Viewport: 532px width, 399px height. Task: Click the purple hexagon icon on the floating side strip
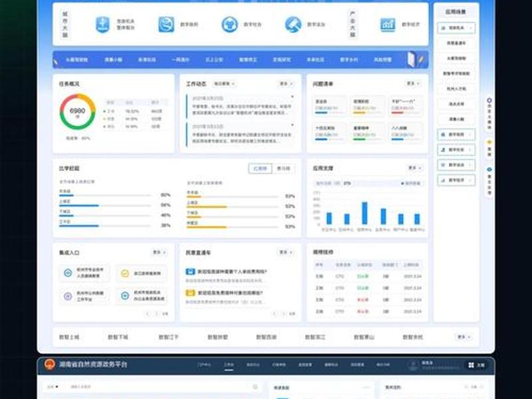489,100
